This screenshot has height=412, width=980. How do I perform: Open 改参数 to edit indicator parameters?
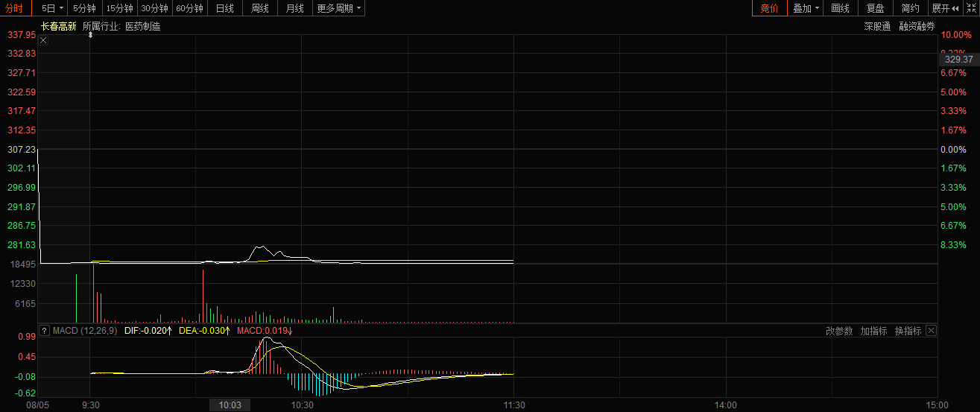pyautogui.click(x=839, y=331)
